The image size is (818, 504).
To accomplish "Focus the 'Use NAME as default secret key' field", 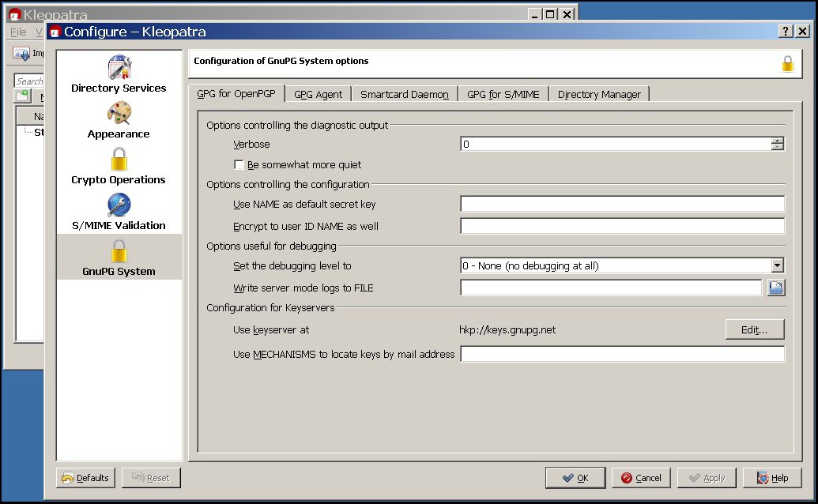I will [x=622, y=204].
